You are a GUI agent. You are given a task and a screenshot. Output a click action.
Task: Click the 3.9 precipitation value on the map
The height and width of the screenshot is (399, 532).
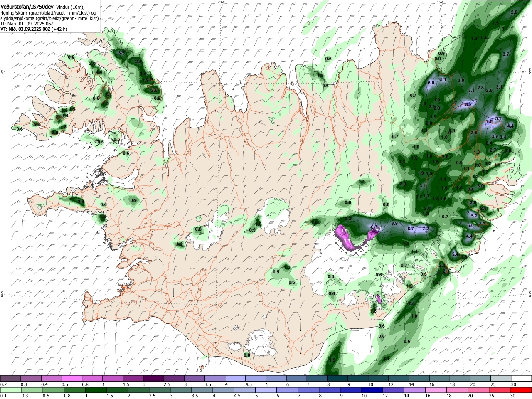[394, 223]
